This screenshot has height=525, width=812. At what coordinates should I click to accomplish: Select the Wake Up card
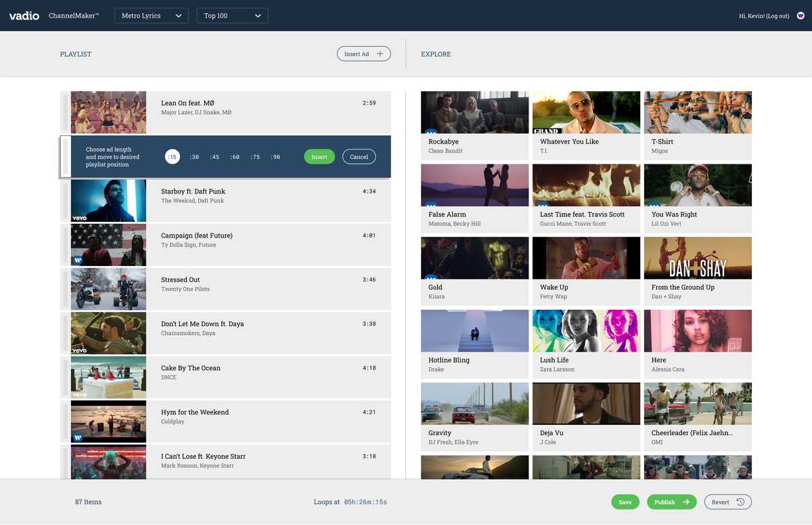(586, 271)
